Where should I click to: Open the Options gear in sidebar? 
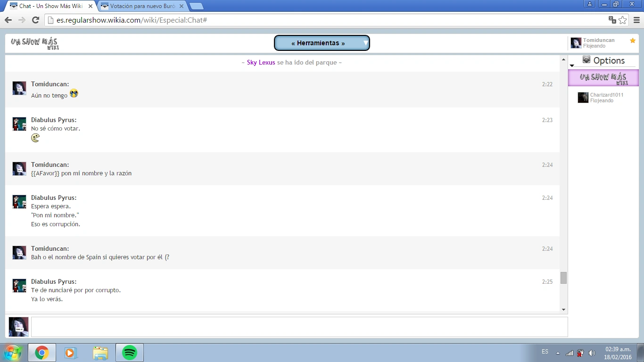586,60
